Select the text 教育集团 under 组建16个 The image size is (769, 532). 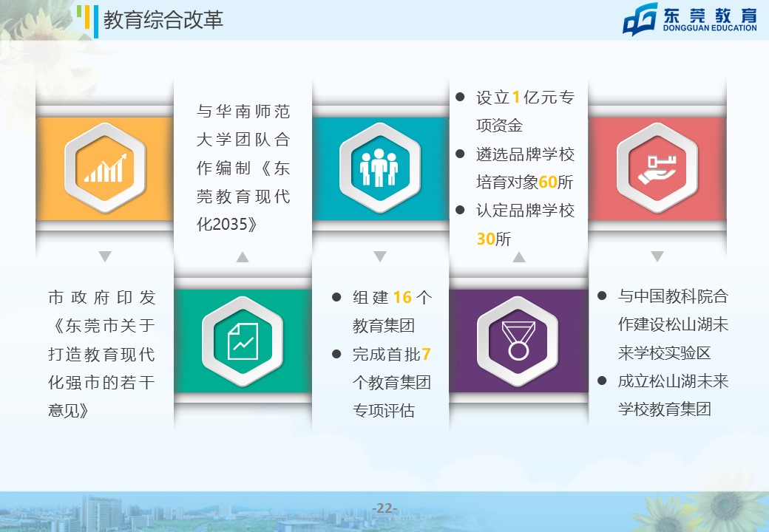[x=384, y=326]
